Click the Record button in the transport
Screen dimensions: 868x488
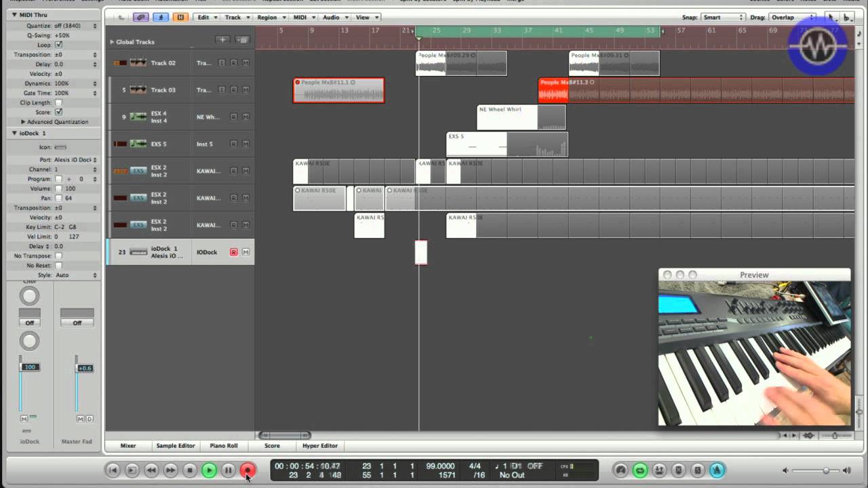(x=248, y=470)
